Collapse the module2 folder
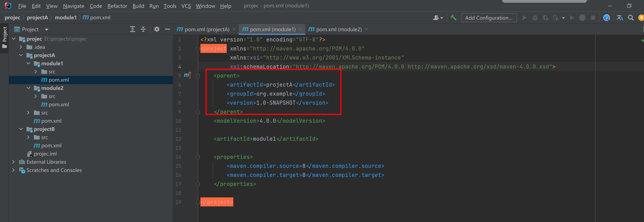The image size is (644, 222). click(29, 88)
